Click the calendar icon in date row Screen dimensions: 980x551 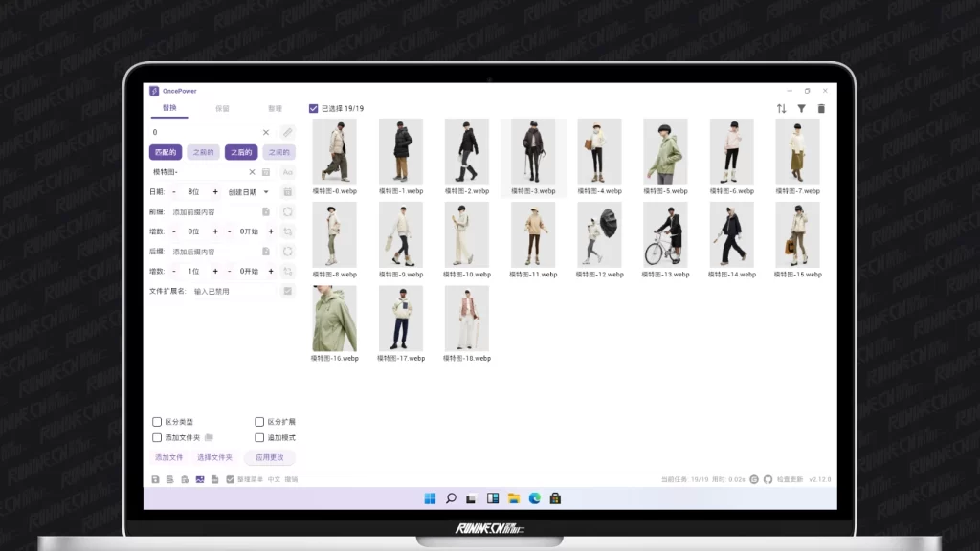coord(287,192)
